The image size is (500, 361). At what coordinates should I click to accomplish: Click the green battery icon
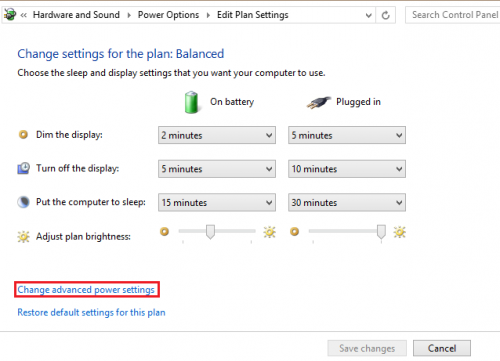pyautogui.click(x=192, y=102)
